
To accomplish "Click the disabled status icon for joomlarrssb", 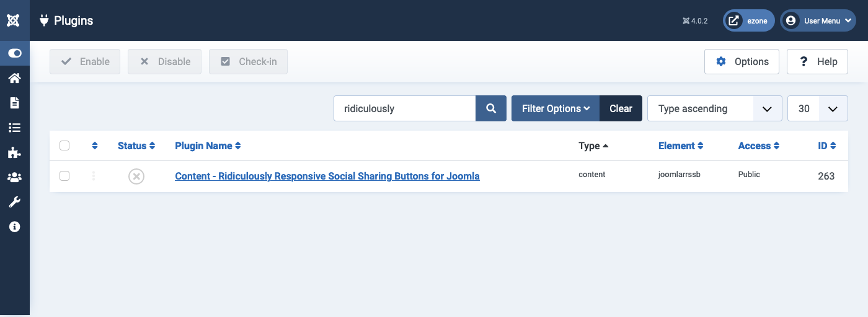I will point(136,176).
